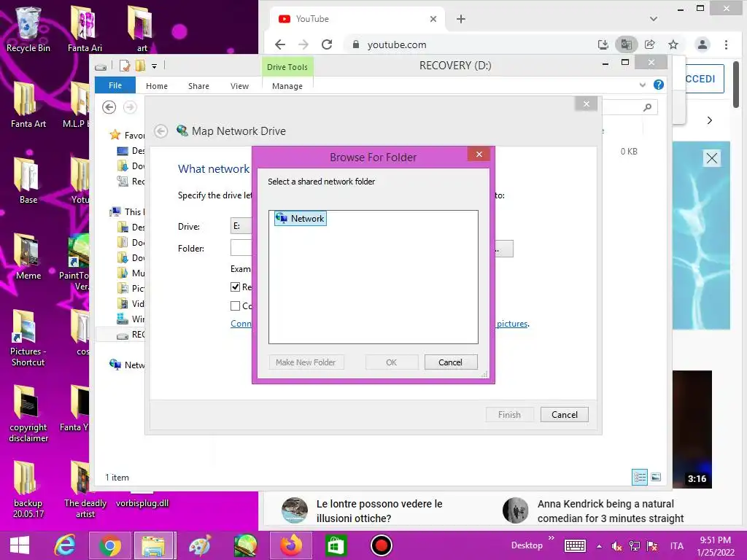Select Favorites in Explorer navigation pane
The height and width of the screenshot is (560, 747).
pyautogui.click(x=127, y=135)
